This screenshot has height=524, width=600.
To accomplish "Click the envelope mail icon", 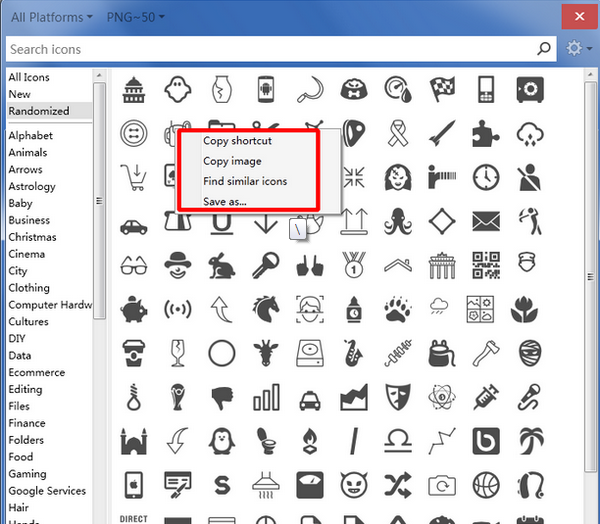I will (485, 219).
